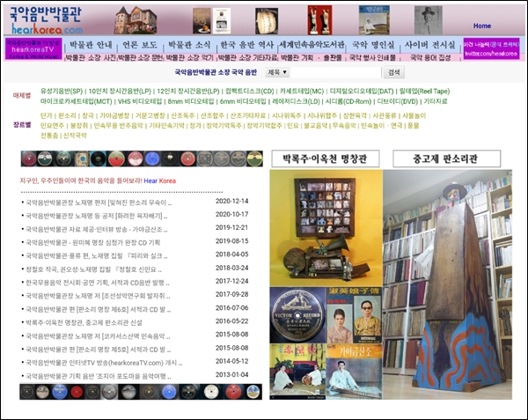The image size is (528, 420).
Task: Expand the 제목 search-type dropdown
Action: pos(277,72)
